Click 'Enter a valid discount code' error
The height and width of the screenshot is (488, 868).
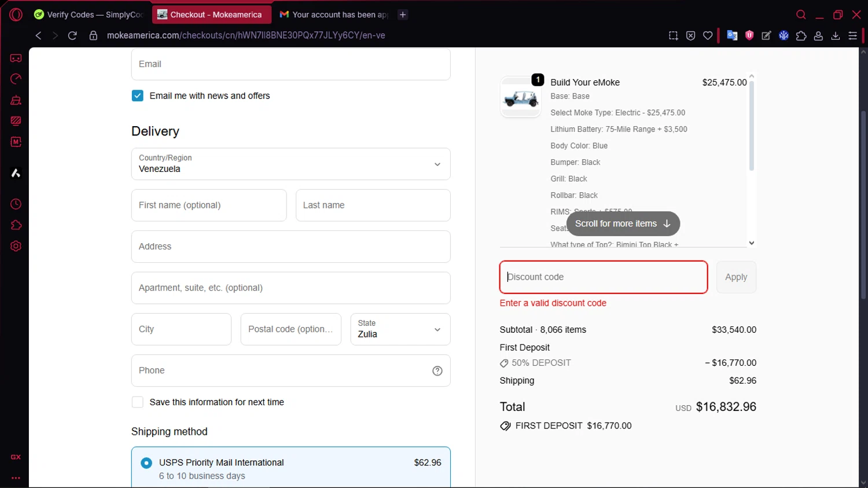pyautogui.click(x=553, y=303)
